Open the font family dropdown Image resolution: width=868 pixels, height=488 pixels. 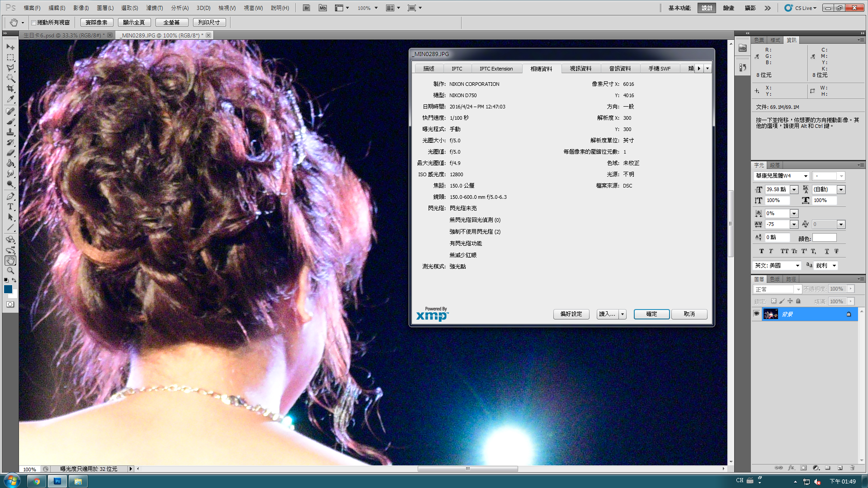(x=806, y=176)
